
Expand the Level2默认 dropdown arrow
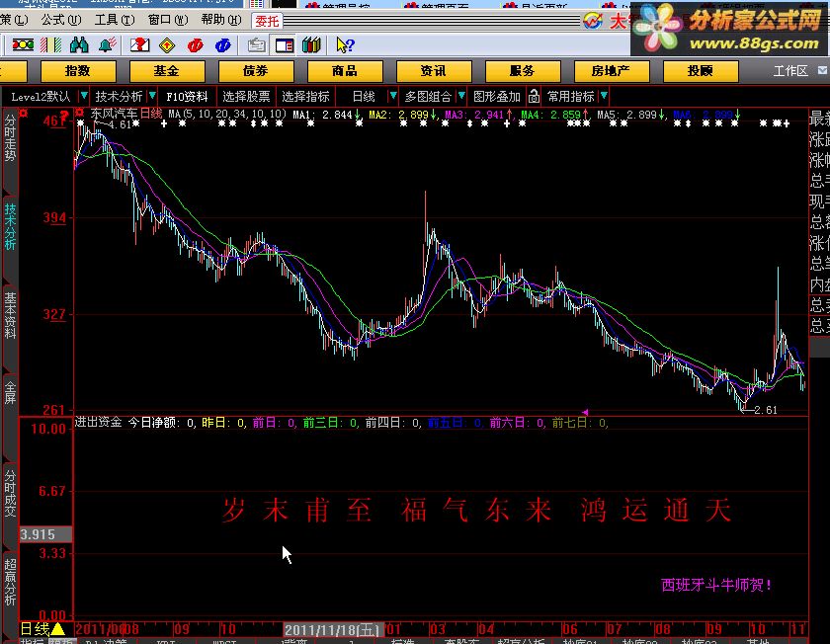[x=83, y=97]
